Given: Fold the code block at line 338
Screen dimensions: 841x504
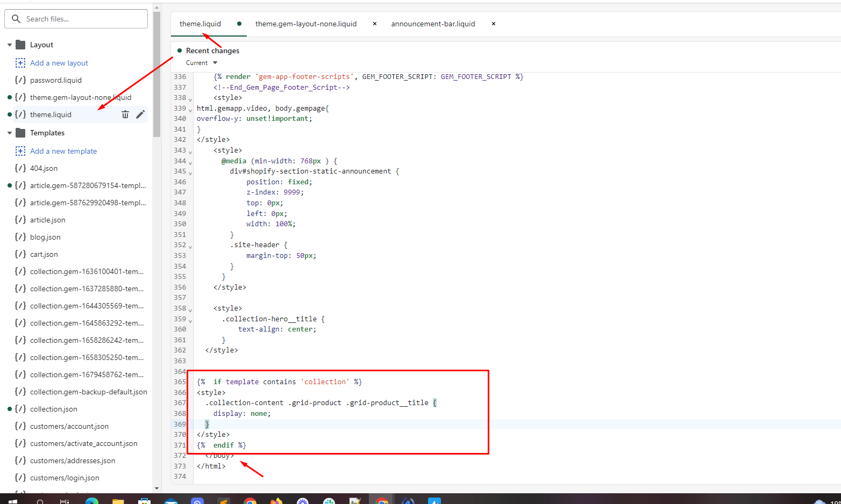Looking at the screenshot, I should click(x=190, y=99).
